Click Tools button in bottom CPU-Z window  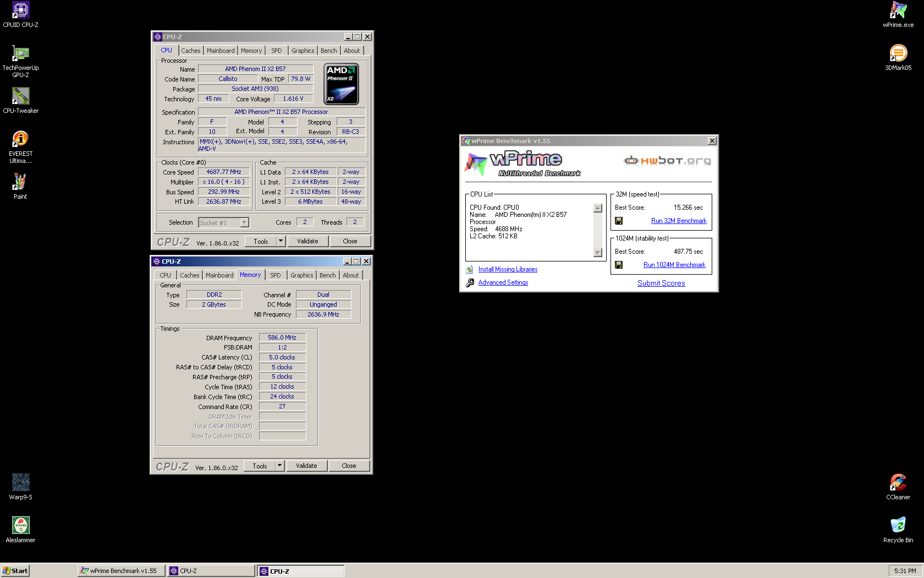(260, 466)
